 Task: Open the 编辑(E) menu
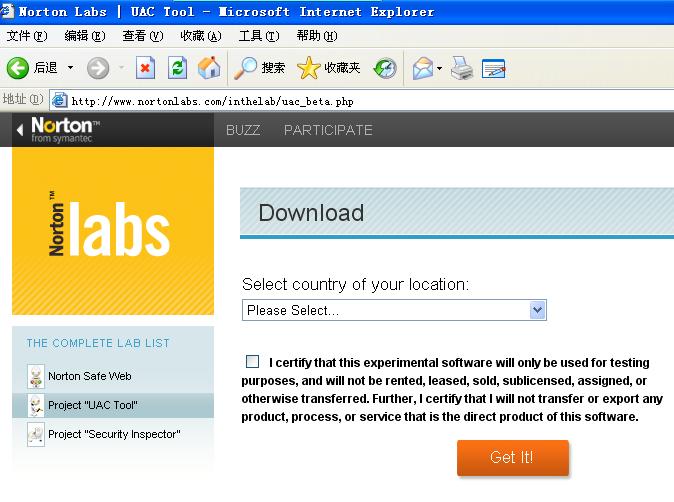[x=85, y=36]
